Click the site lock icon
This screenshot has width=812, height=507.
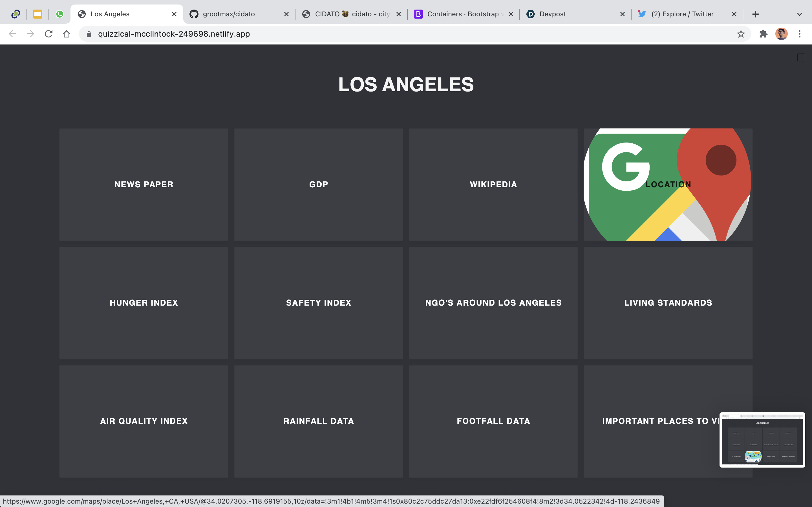[x=89, y=34]
